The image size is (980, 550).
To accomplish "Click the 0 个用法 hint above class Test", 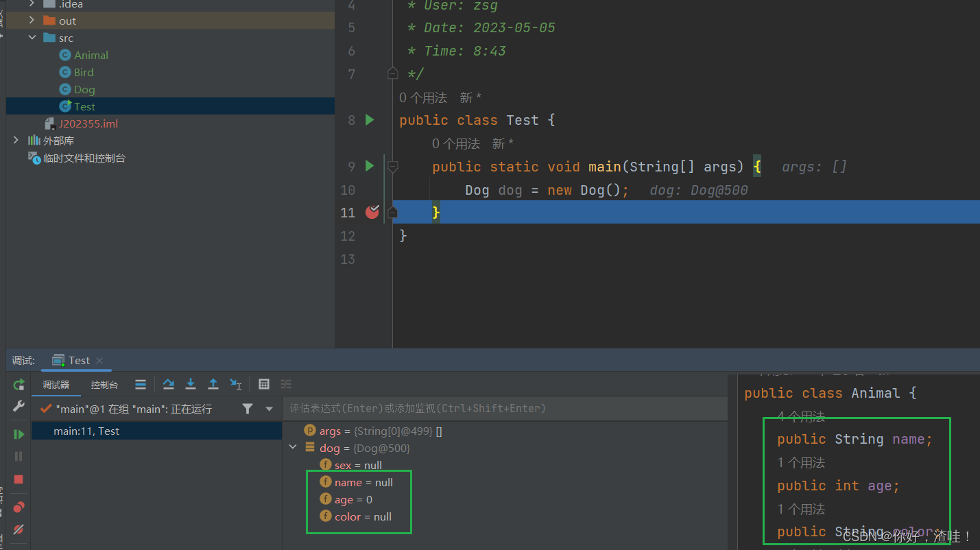I will (x=423, y=98).
